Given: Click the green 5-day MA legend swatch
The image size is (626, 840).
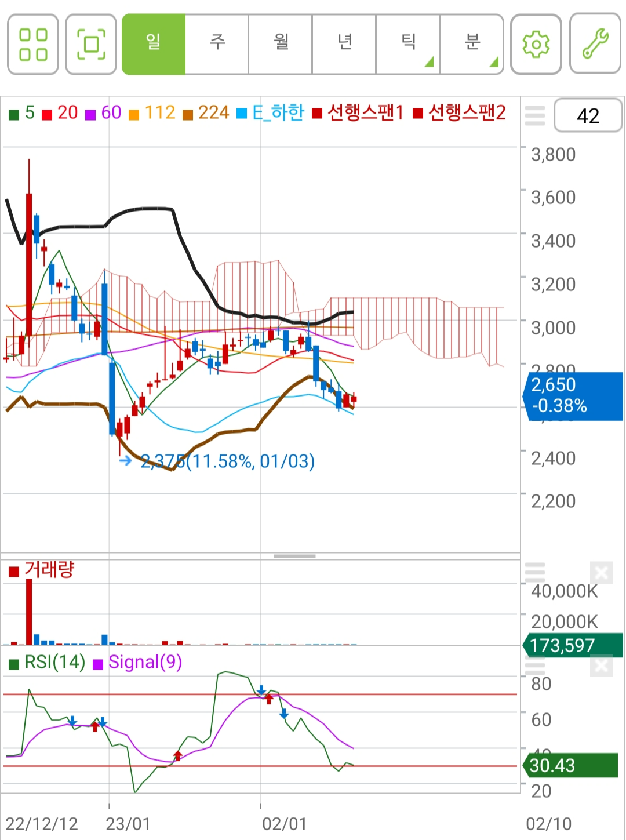Looking at the screenshot, I should tap(14, 114).
